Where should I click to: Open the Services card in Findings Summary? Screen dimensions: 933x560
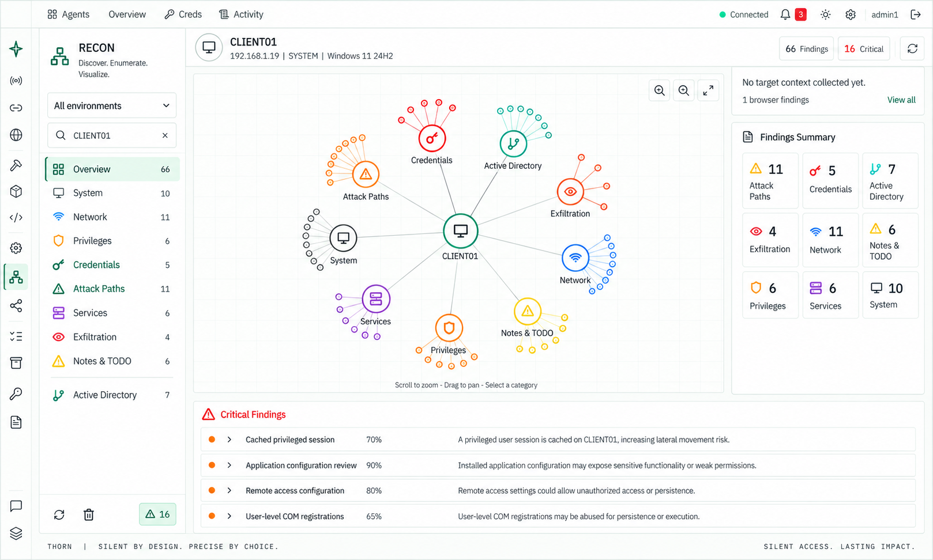point(830,295)
